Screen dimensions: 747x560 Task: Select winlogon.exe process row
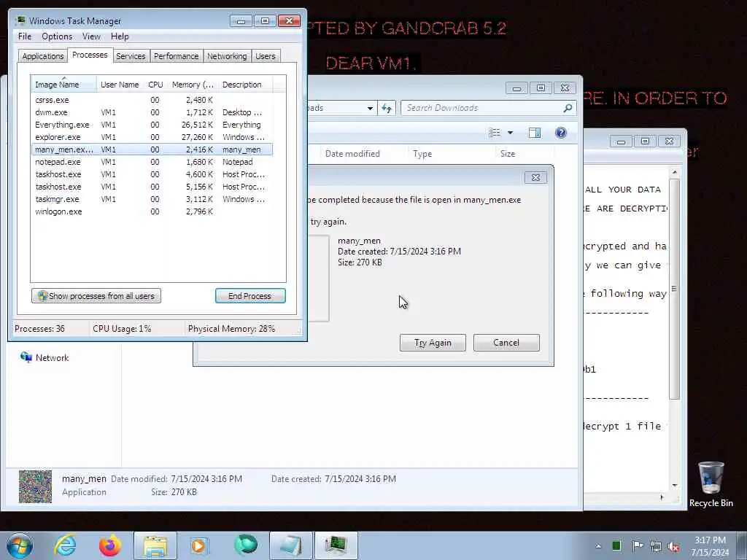pyautogui.click(x=152, y=211)
